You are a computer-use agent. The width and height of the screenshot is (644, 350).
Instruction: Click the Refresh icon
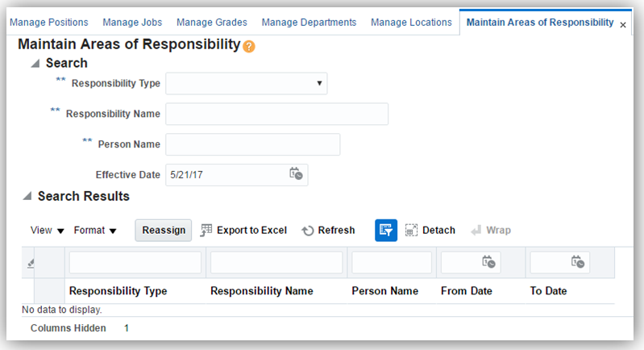click(x=308, y=231)
